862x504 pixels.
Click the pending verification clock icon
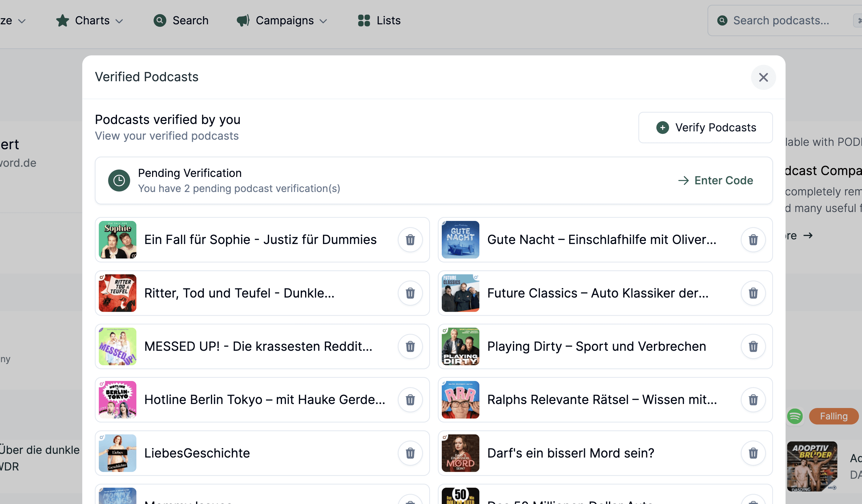119,181
